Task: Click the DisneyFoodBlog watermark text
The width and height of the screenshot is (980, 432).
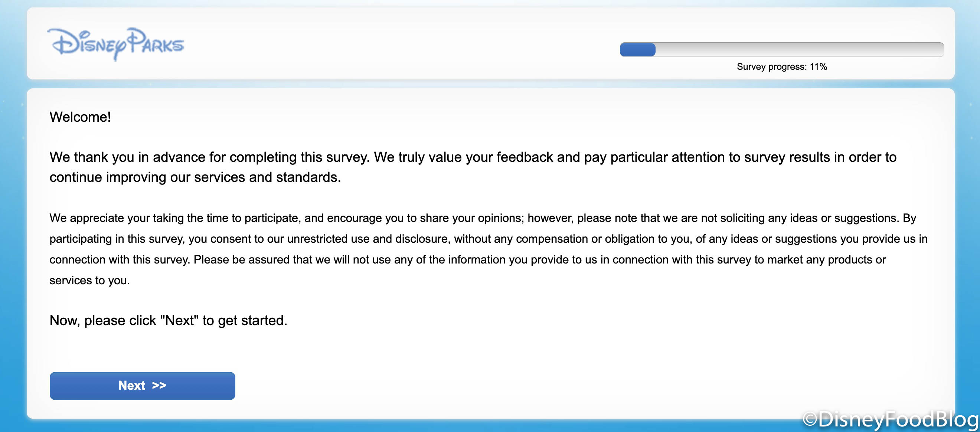Action: 898,419
